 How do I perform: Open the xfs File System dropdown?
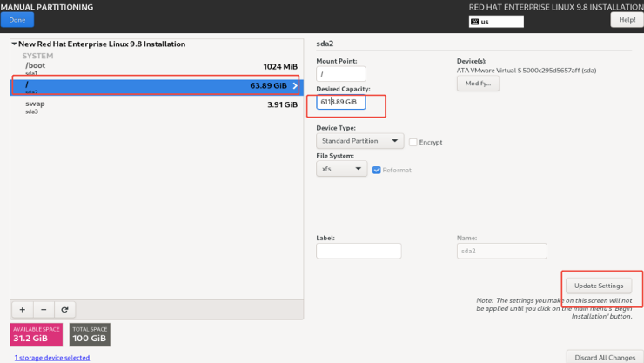341,169
